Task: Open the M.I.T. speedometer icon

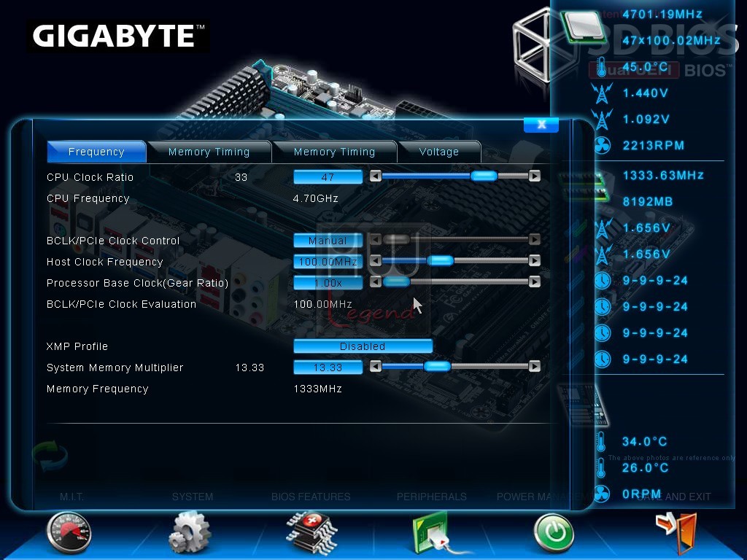Action: tap(69, 532)
